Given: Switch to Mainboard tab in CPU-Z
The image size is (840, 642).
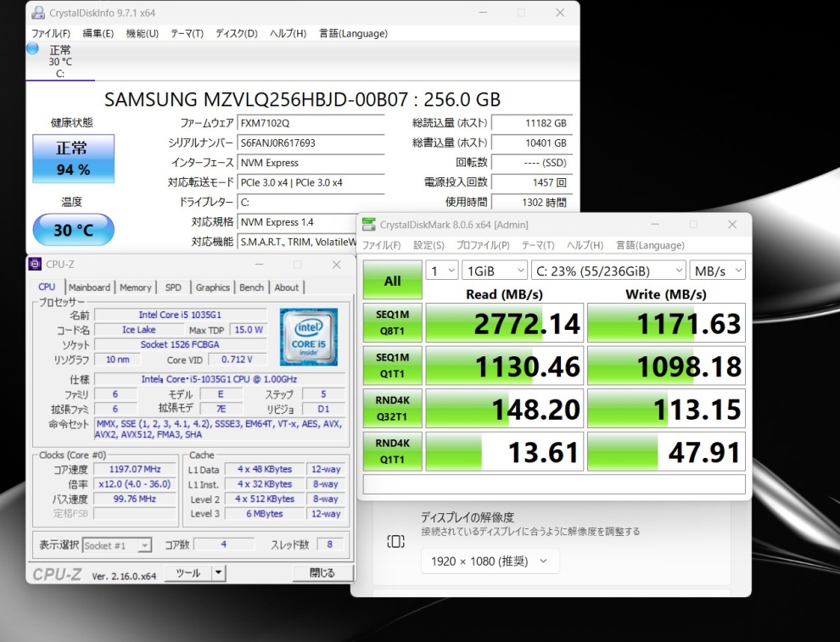Looking at the screenshot, I should [89, 288].
